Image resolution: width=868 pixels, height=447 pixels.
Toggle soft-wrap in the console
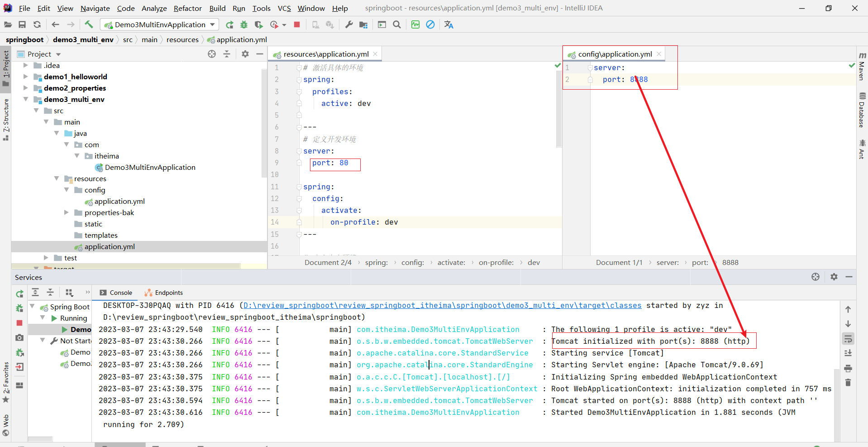click(848, 339)
